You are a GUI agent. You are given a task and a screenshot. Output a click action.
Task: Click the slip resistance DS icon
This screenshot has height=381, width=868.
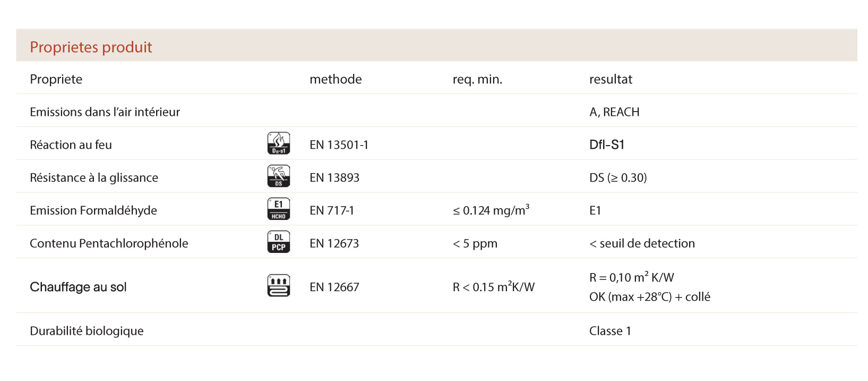279,176
